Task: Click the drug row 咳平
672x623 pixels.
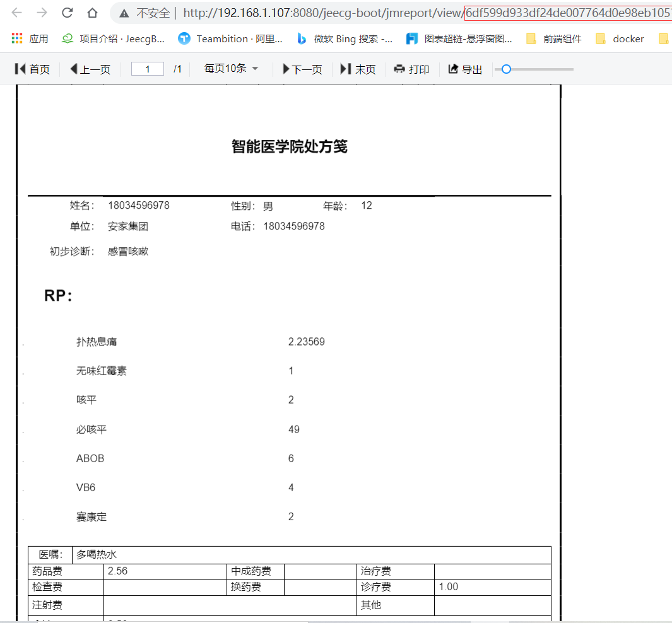Action: click(86, 400)
